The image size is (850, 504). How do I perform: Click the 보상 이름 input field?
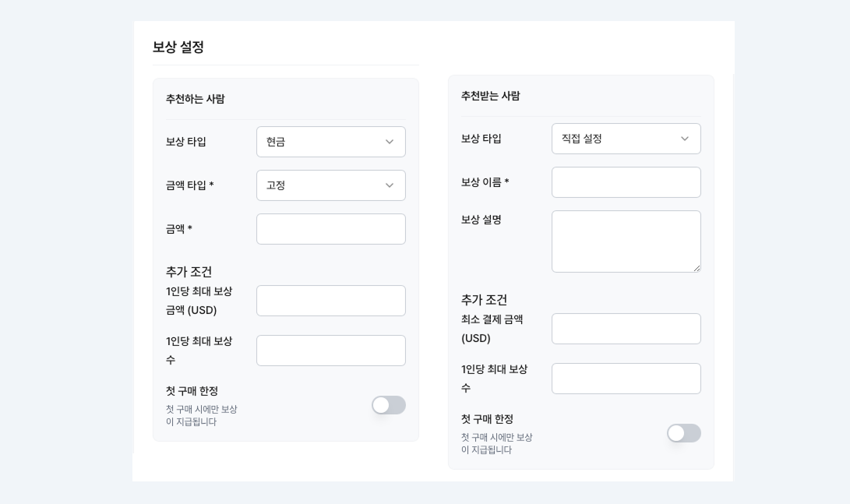point(626,182)
